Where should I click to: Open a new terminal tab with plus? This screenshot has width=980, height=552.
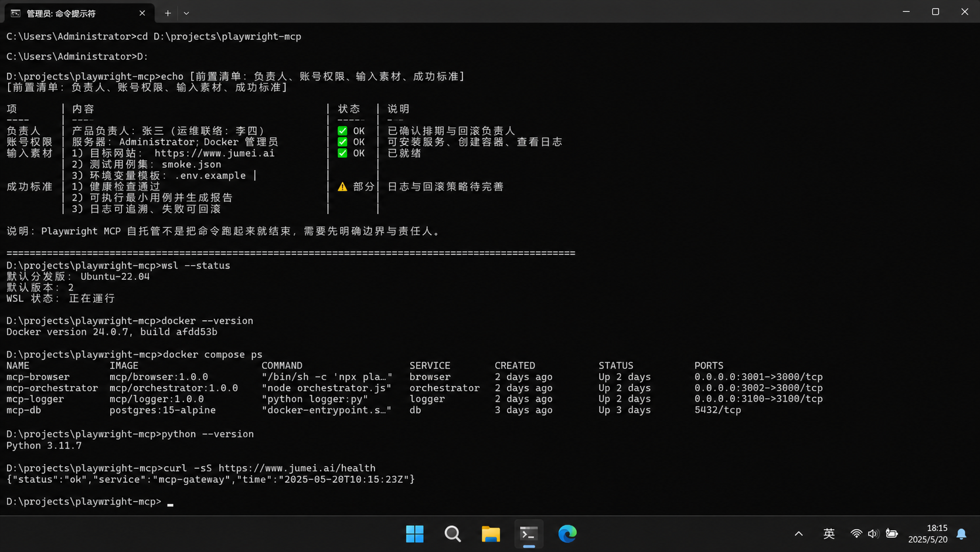[x=168, y=13]
